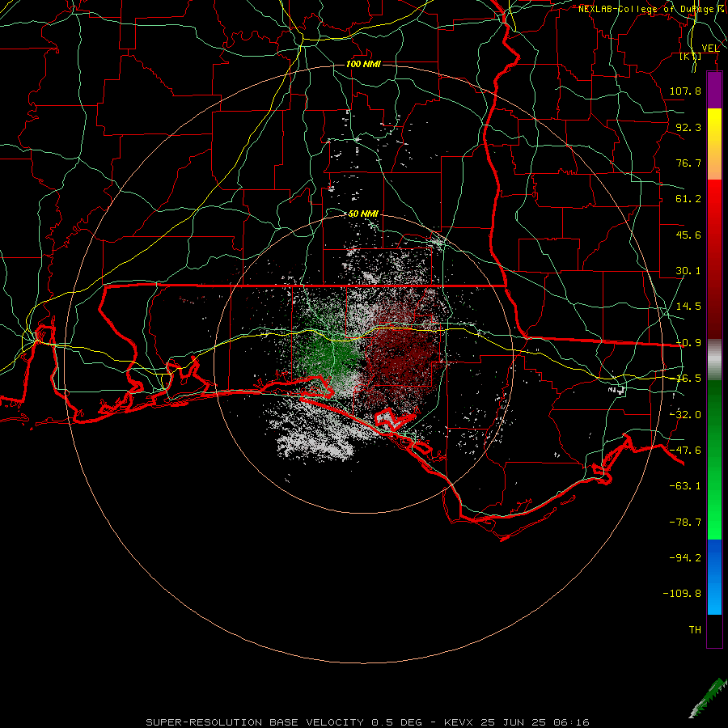Click the "76.7" legend value

[x=688, y=163]
